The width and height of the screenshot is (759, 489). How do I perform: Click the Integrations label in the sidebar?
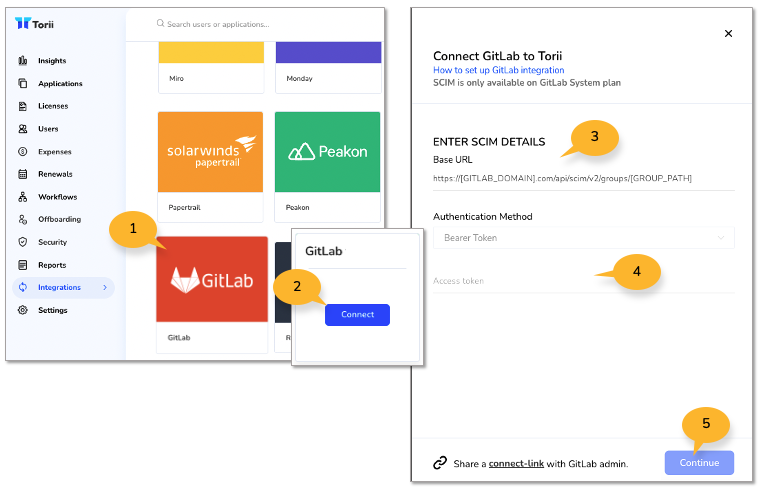tap(59, 287)
